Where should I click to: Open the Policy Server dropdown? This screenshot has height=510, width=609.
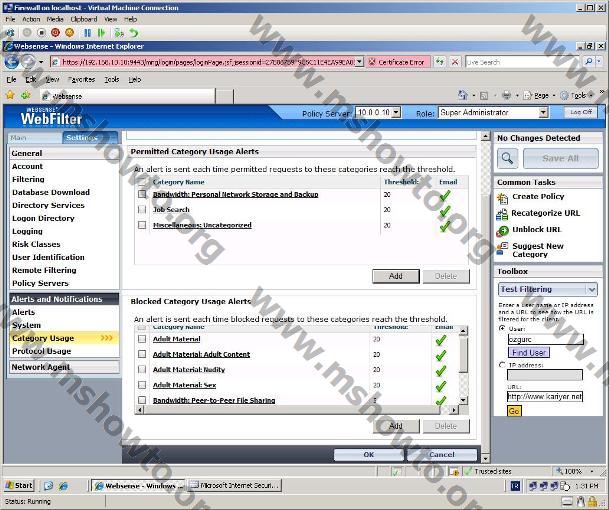396,113
